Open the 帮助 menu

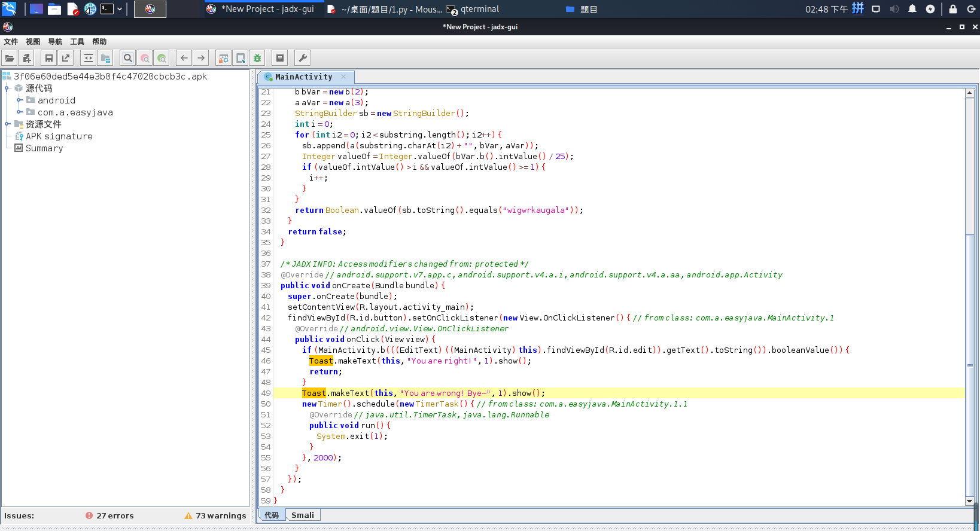(x=99, y=42)
